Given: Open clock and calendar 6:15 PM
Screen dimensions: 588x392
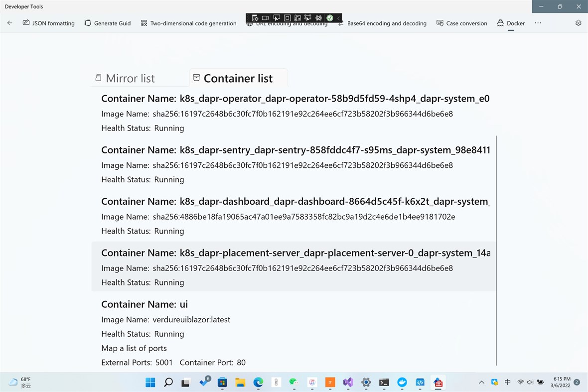Looking at the screenshot, I should (561, 382).
